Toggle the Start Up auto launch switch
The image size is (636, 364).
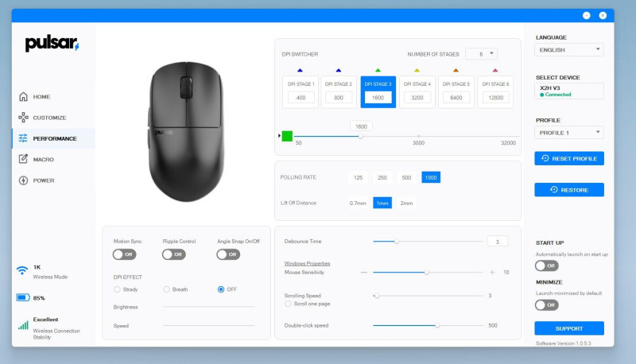(x=546, y=266)
